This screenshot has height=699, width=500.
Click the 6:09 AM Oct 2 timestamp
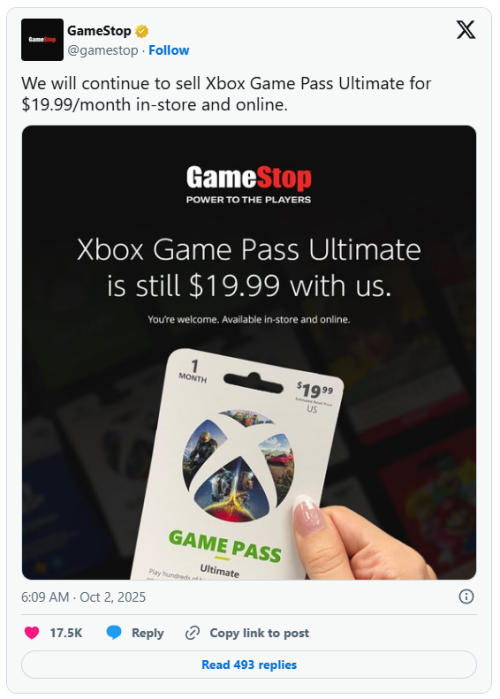(x=83, y=597)
